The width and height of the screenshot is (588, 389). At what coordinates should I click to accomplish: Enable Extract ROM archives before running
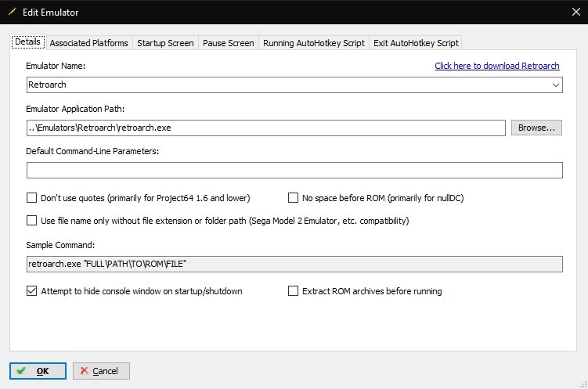(293, 291)
